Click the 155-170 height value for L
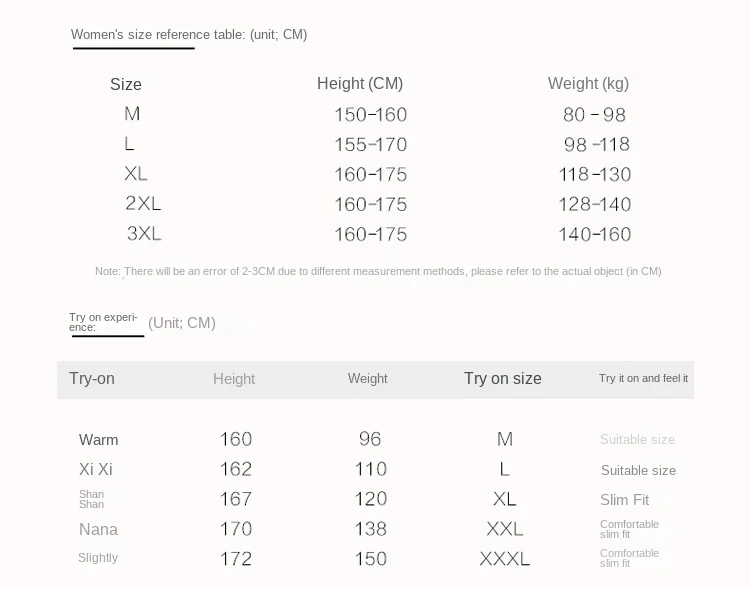 click(x=371, y=144)
